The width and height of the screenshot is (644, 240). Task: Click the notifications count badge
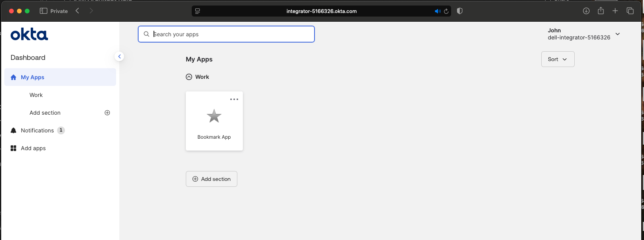61,130
